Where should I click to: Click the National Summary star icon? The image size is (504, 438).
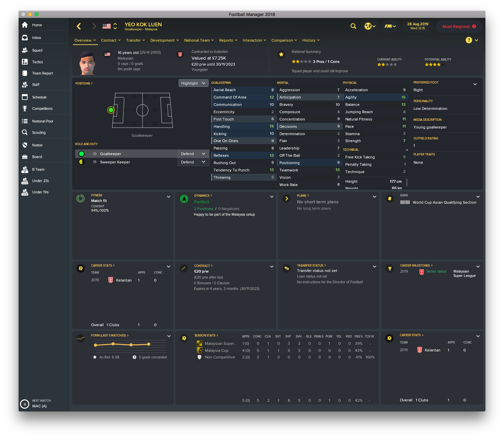[x=281, y=54]
